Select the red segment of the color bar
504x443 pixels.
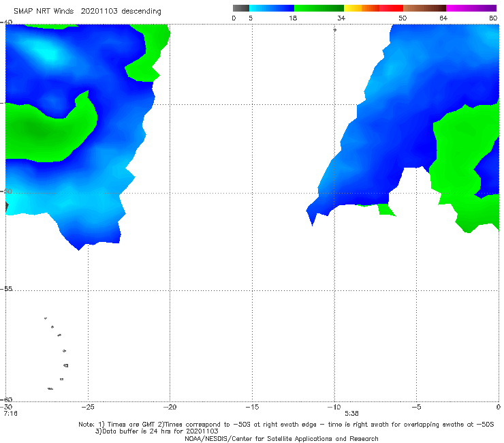tap(391, 8)
